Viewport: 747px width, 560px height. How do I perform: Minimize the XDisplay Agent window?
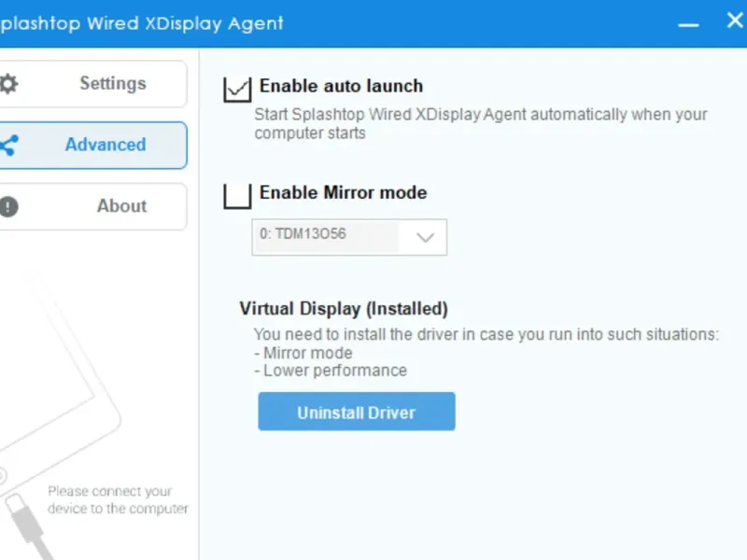[x=688, y=24]
